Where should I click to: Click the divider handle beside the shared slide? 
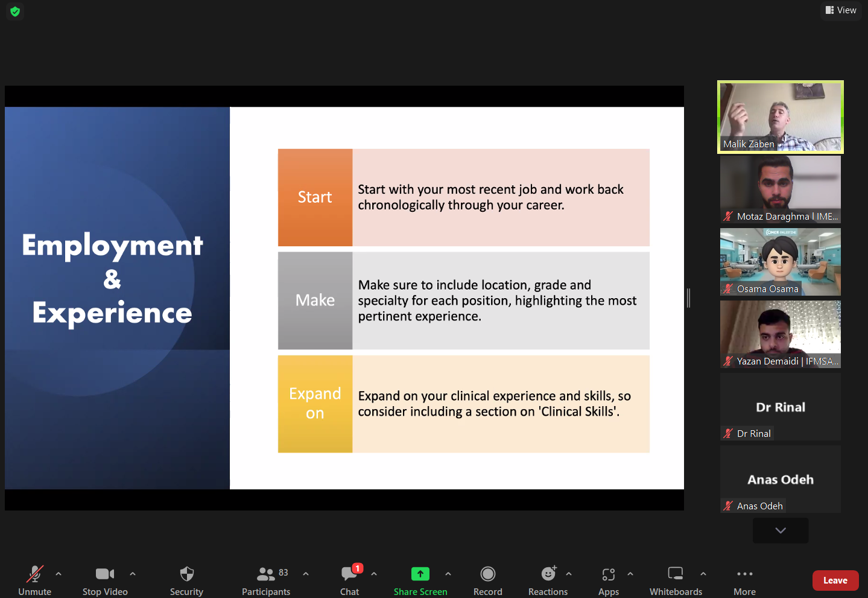click(x=688, y=298)
